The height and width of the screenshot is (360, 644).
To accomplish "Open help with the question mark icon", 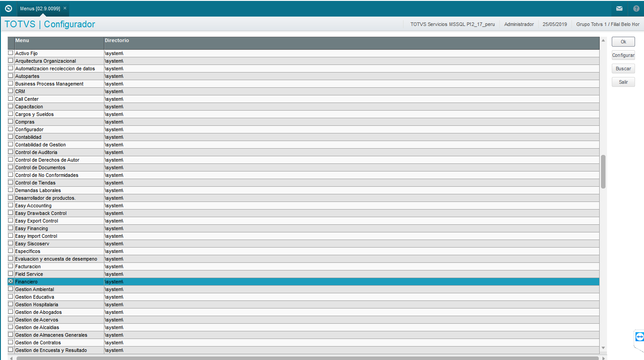I will [636, 9].
